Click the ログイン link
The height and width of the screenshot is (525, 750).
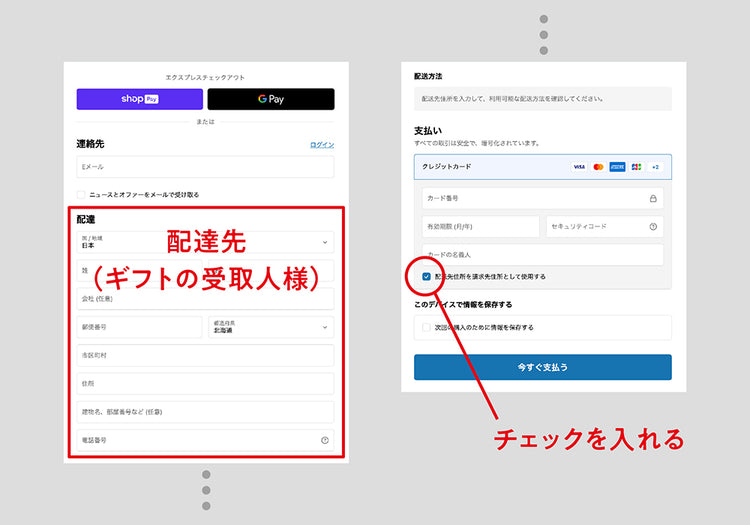pyautogui.click(x=322, y=145)
